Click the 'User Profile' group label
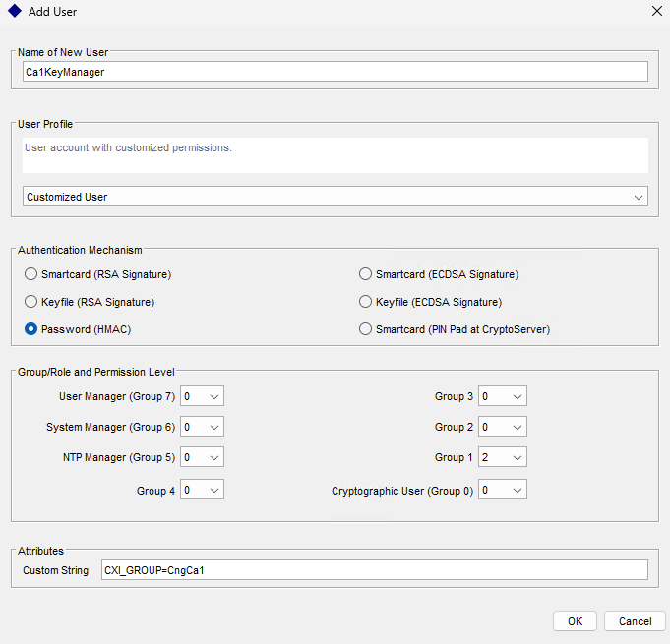This screenshot has width=670, height=644. click(45, 124)
